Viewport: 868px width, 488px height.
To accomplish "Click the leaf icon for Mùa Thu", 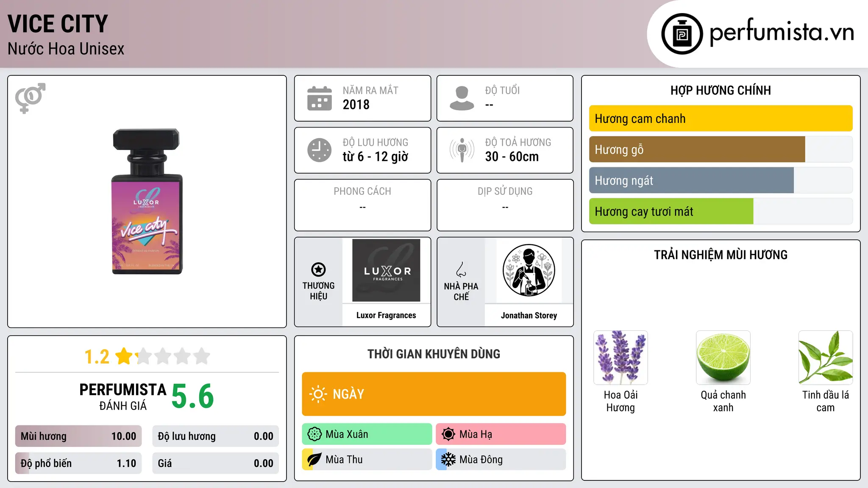I will pyautogui.click(x=314, y=460).
